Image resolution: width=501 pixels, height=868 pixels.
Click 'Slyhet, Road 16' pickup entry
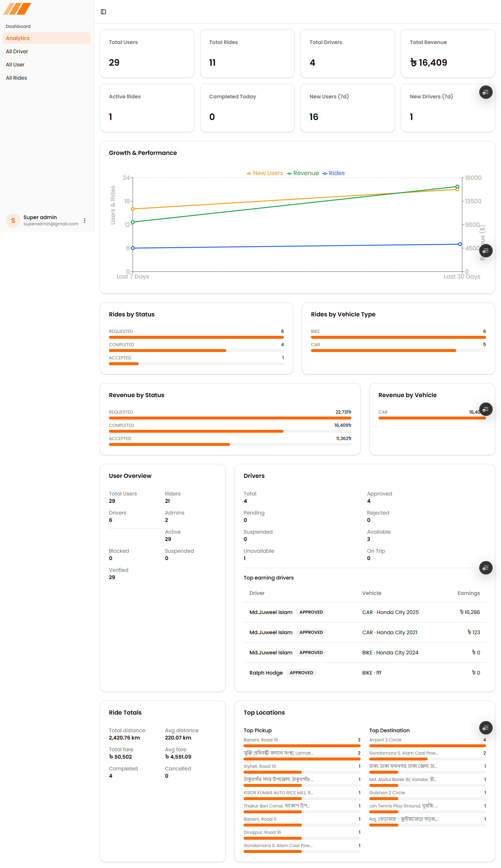pos(260,766)
